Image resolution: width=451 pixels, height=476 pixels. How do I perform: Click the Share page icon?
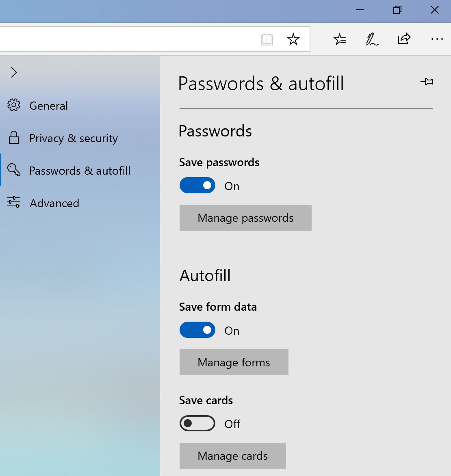click(x=404, y=39)
